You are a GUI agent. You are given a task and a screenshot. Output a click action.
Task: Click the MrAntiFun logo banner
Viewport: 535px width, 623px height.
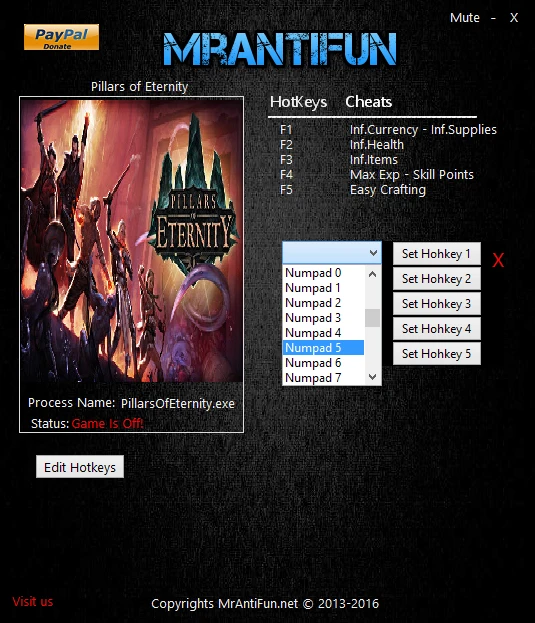tap(280, 49)
